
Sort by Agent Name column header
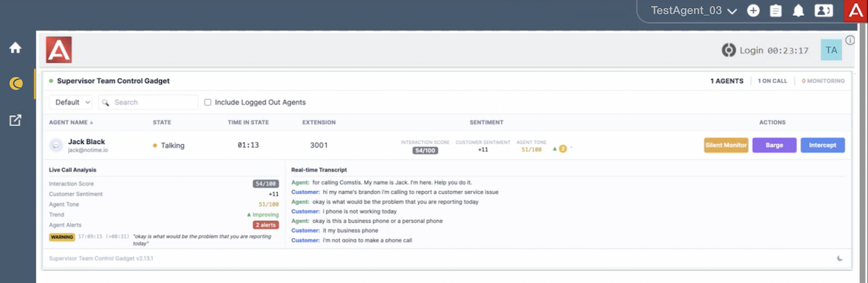coord(72,122)
